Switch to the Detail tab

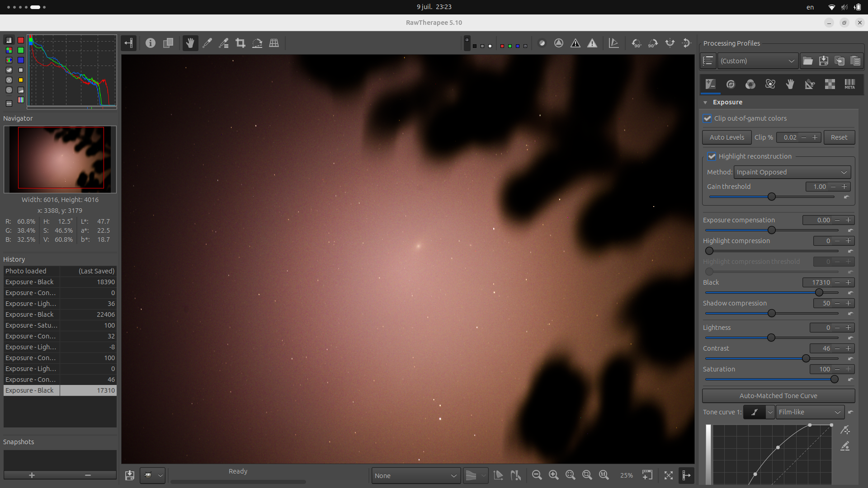(x=731, y=84)
